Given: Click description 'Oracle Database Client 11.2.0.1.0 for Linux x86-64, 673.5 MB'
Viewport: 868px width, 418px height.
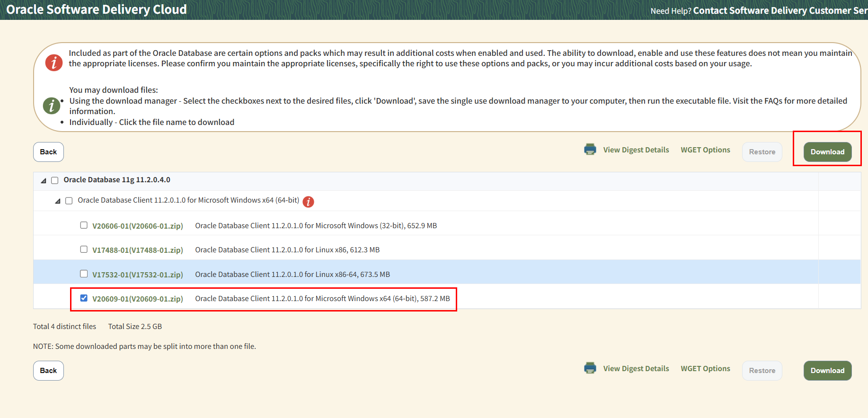Looking at the screenshot, I should click(x=292, y=275).
